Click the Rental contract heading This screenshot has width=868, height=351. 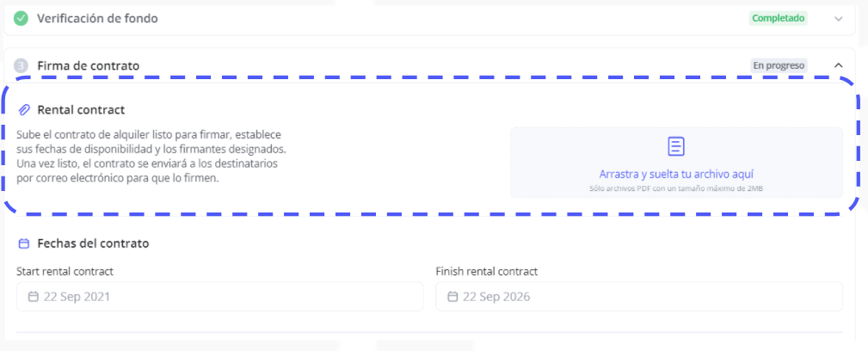click(x=82, y=110)
